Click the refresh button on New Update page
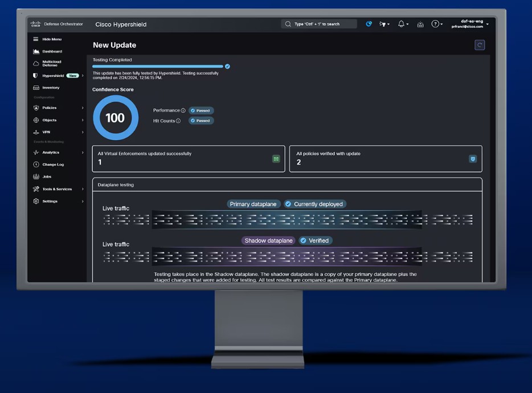The width and height of the screenshot is (532, 393). (x=480, y=45)
